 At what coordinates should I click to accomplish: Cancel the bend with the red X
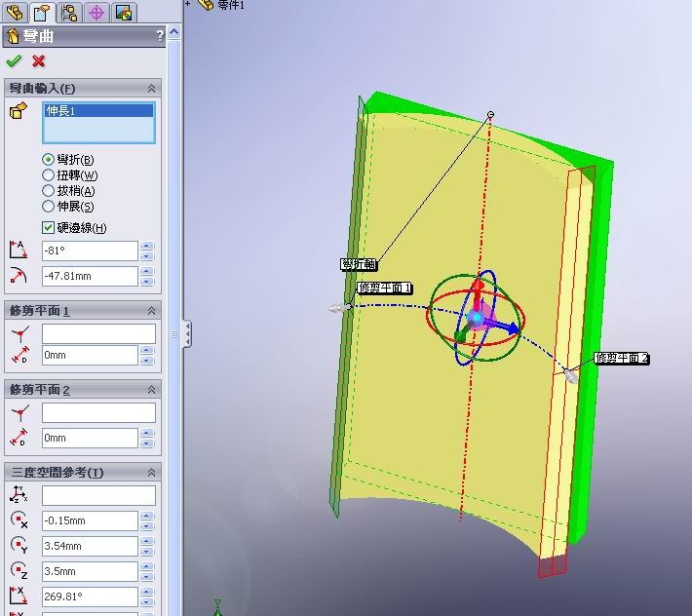click(38, 60)
